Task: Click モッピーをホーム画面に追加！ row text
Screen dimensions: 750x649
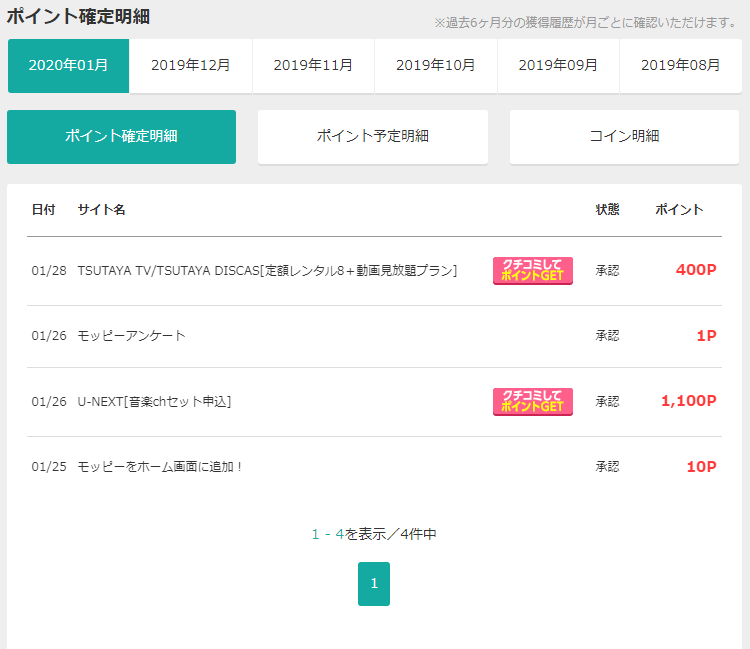Action: pos(160,467)
